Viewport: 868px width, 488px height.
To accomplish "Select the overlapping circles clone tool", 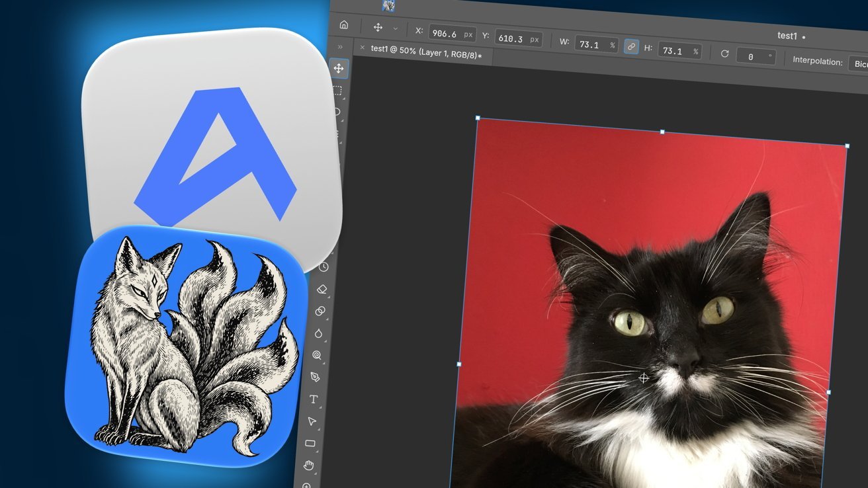I will point(320,311).
